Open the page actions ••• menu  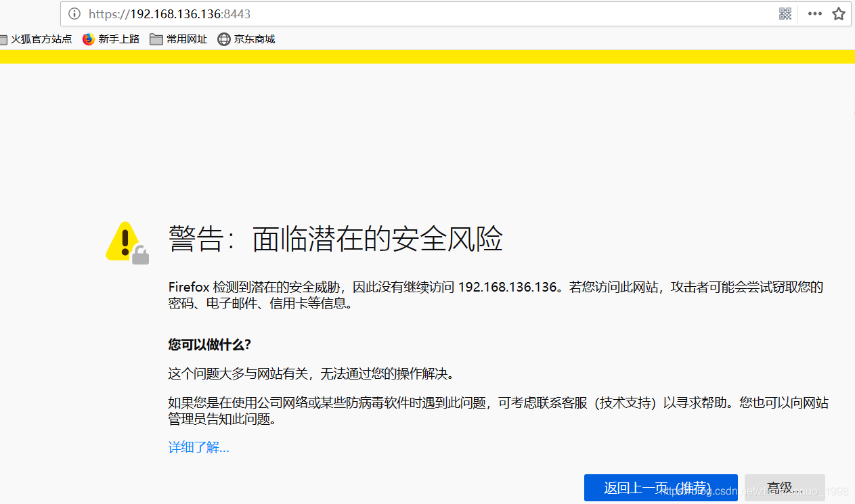(x=814, y=13)
